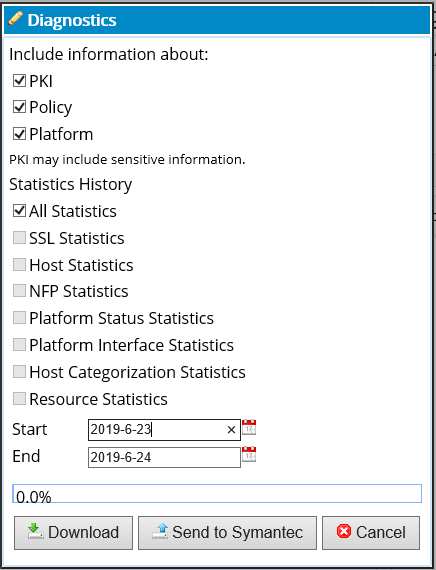Enable the SSL Statistics checkbox
436x570 pixels.
click(x=19, y=238)
